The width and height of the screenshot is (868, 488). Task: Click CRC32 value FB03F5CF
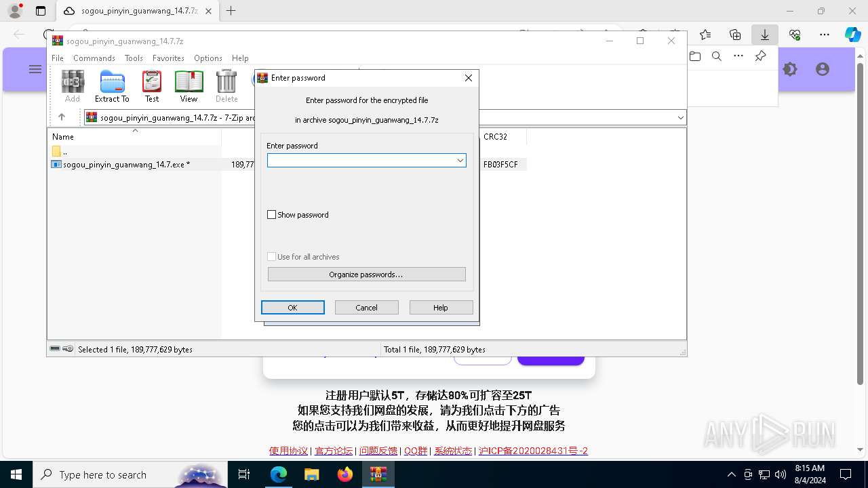click(x=500, y=165)
